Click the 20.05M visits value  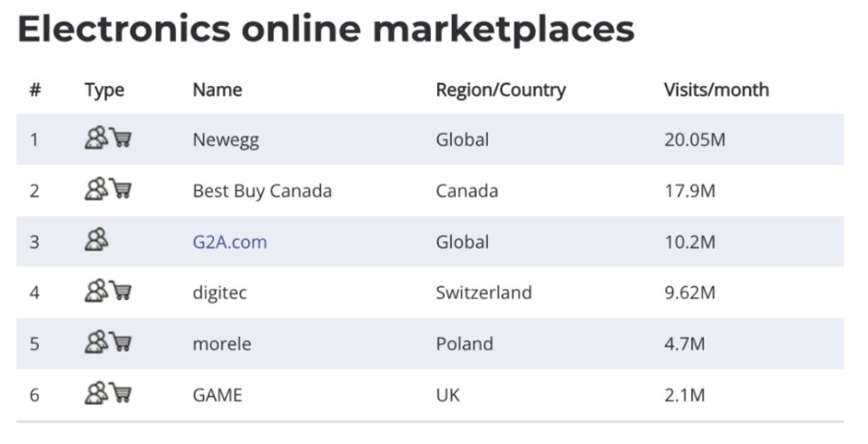click(x=695, y=140)
